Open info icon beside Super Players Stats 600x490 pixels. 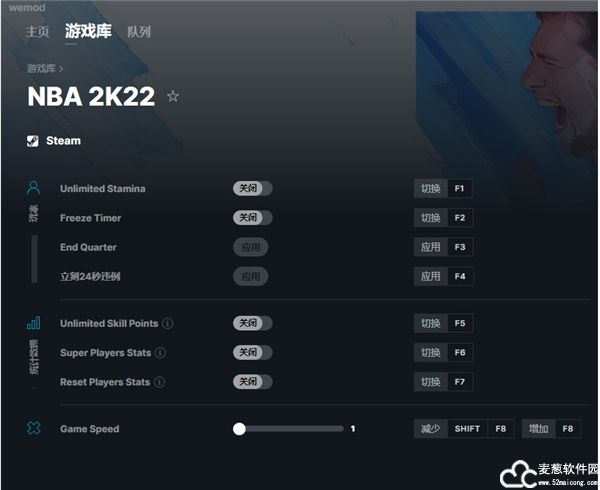(x=160, y=353)
